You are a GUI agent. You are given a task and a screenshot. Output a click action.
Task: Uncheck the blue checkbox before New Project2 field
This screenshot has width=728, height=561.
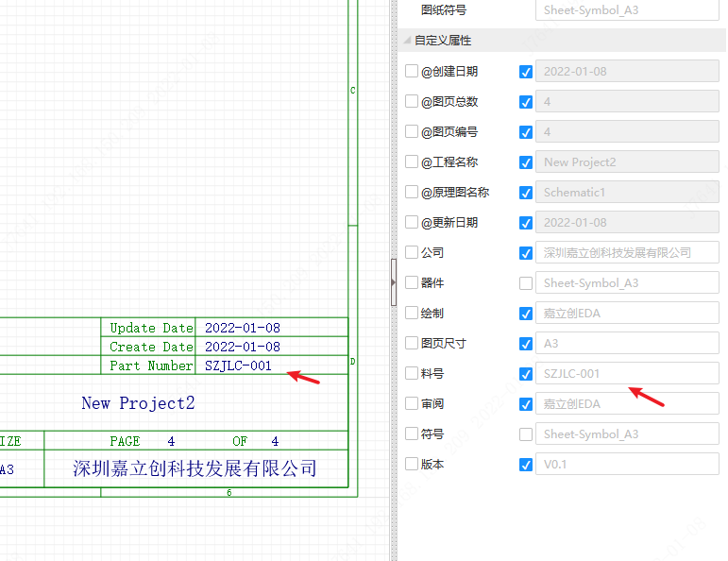[x=526, y=162]
